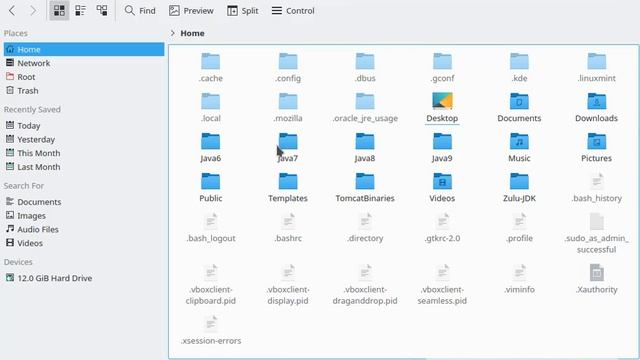Select the .oracle_jre_usage folder icon
This screenshot has height=360, width=640.
tap(365, 101)
